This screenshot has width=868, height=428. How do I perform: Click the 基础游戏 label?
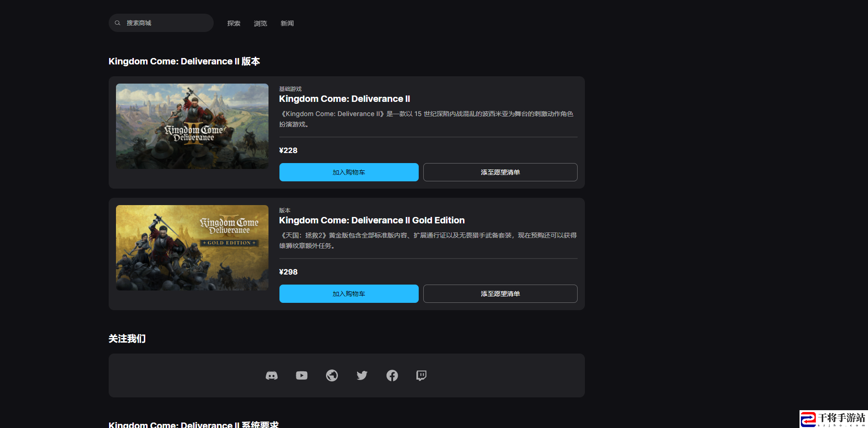tap(290, 89)
